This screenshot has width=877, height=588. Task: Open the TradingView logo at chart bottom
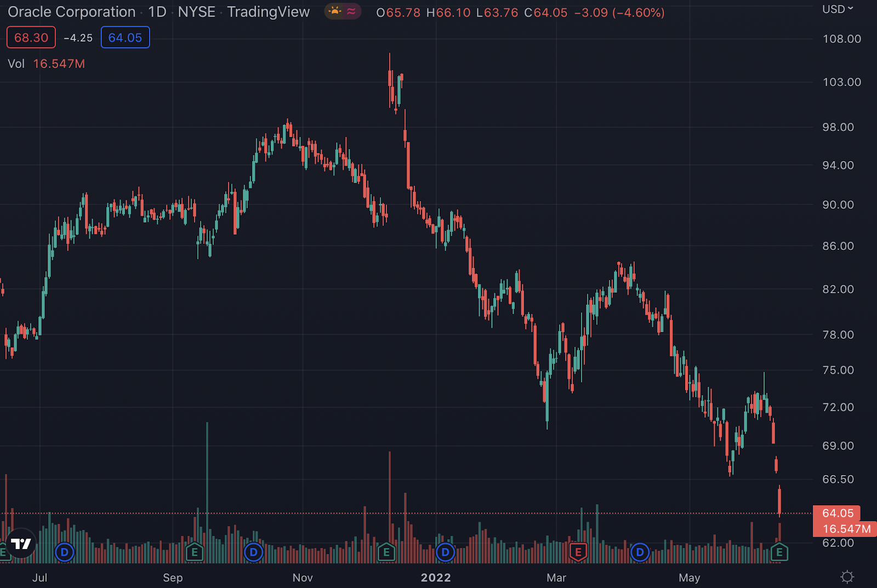click(21, 544)
